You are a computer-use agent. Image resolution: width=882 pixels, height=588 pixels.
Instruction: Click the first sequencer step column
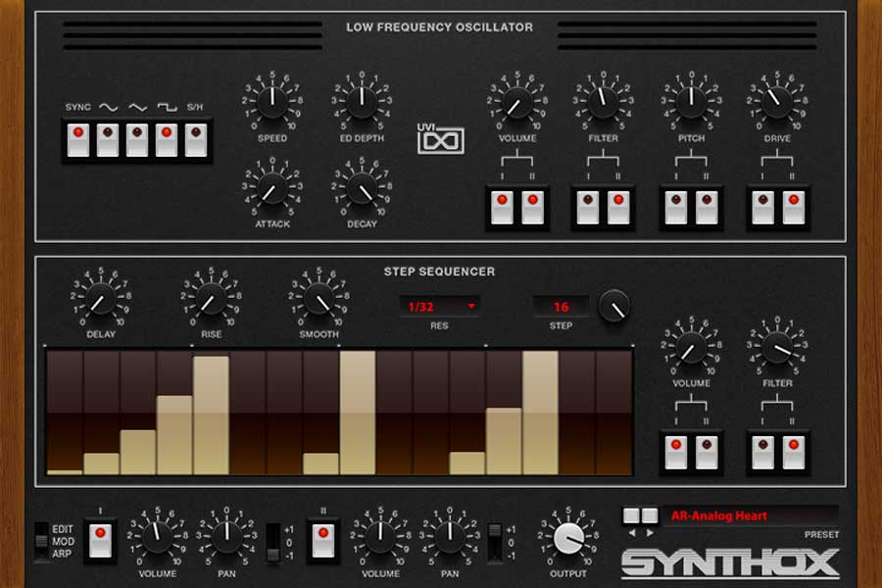coord(65,413)
